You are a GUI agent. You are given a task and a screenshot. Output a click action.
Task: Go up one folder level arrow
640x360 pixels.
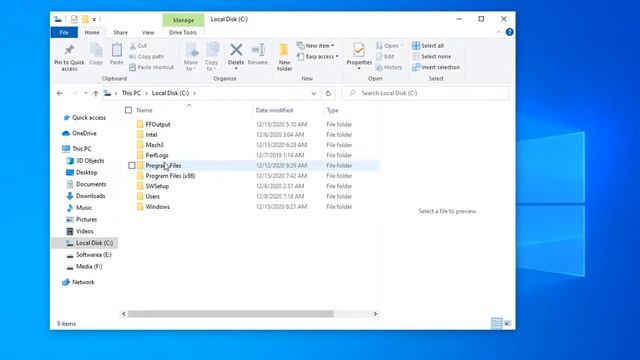click(x=96, y=93)
